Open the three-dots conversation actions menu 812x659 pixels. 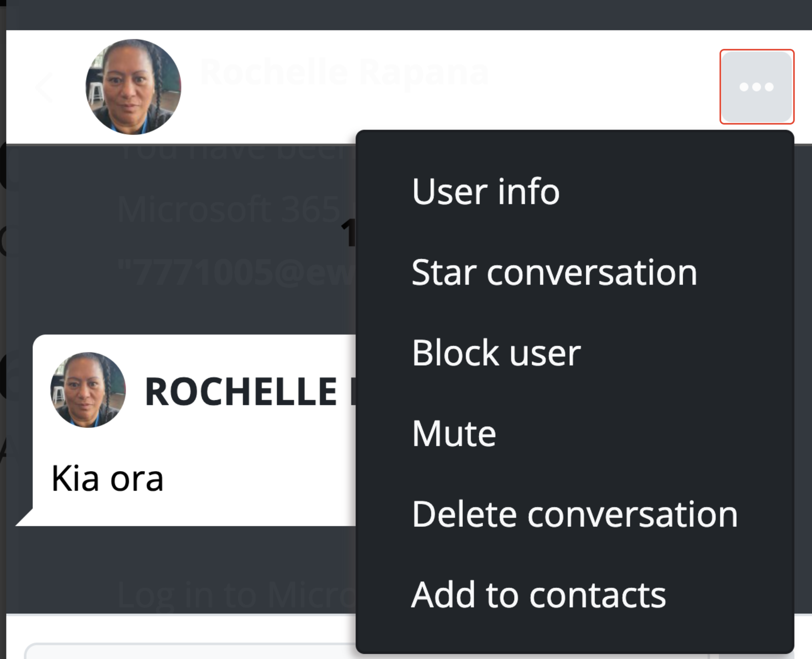[x=757, y=87]
